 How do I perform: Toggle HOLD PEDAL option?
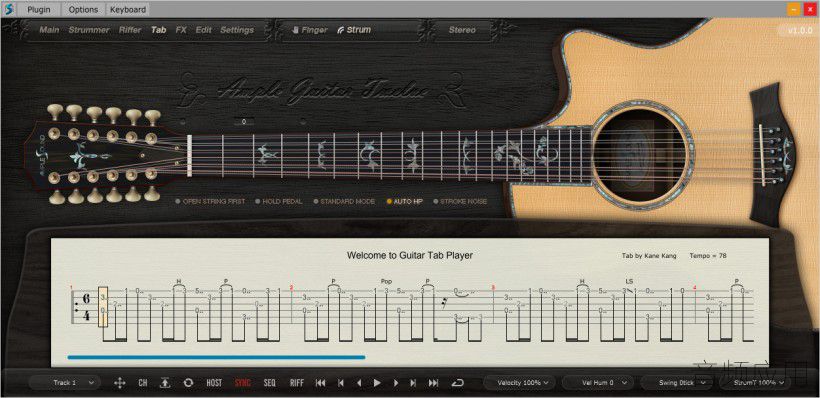tap(279, 201)
